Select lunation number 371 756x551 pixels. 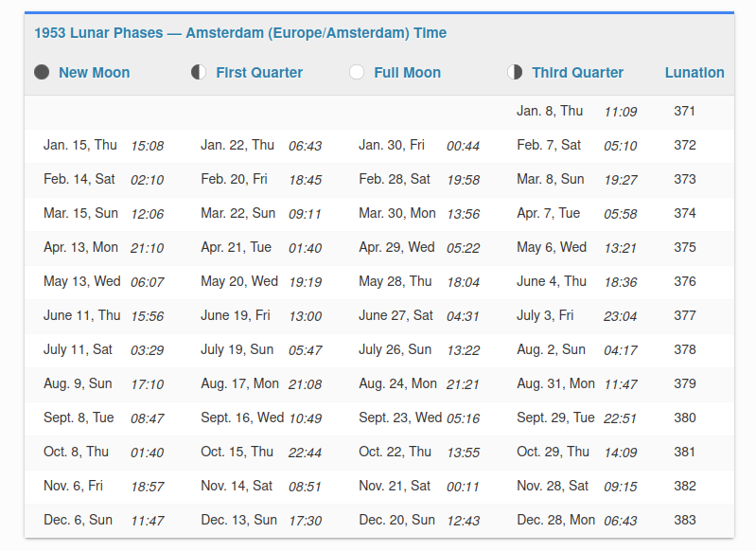click(x=685, y=111)
